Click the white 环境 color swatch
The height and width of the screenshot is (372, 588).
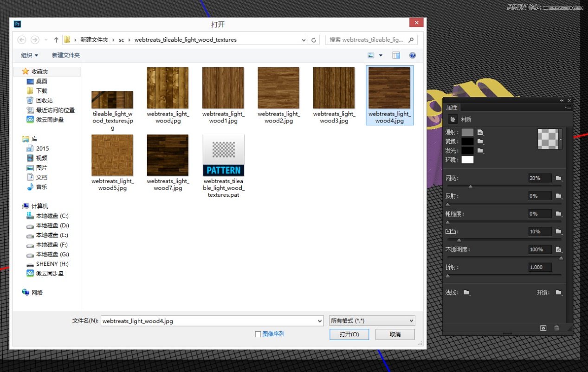467,160
